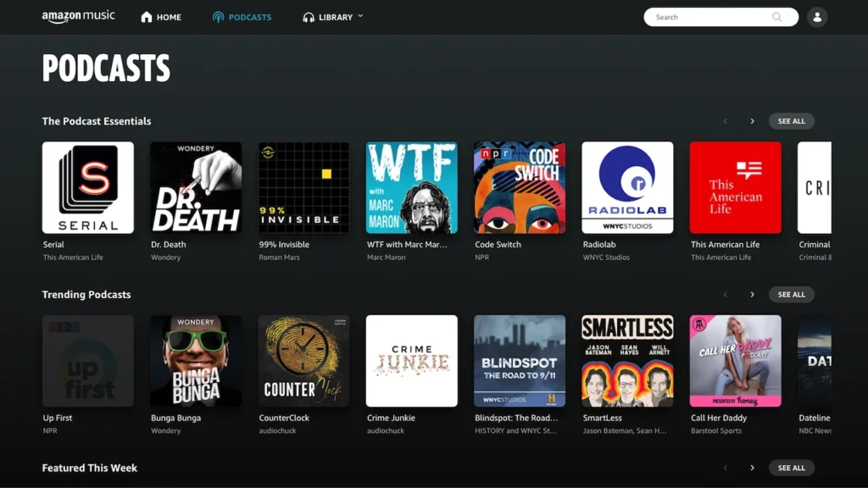The height and width of the screenshot is (488, 868).
Task: Open the Dr. Death podcast artwork
Action: click(196, 187)
